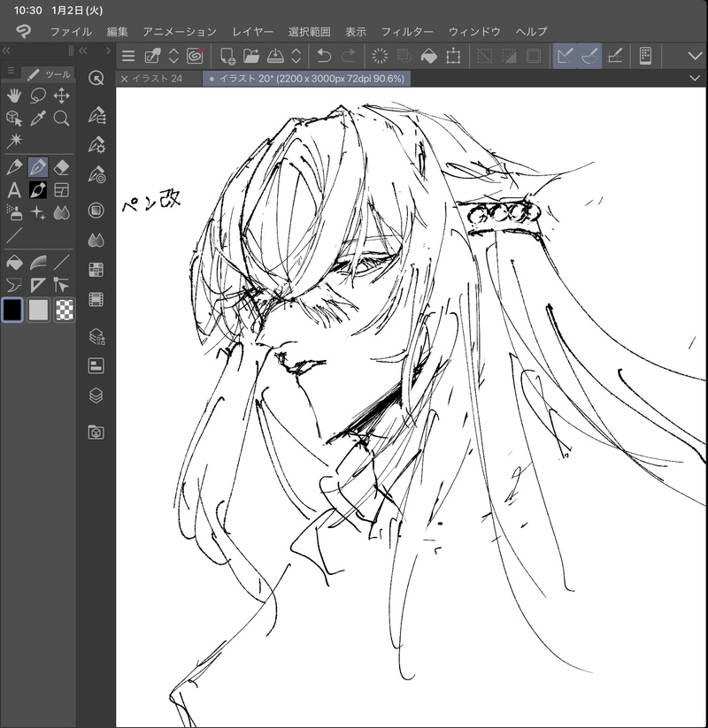708x728 pixels.
Task: Choose the transparent checkered color swatch
Action: (x=64, y=310)
